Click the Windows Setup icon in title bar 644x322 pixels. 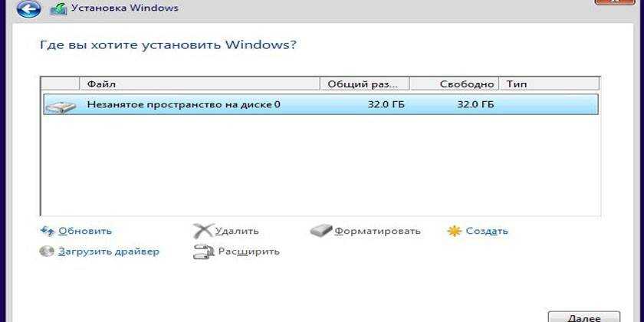pos(58,9)
